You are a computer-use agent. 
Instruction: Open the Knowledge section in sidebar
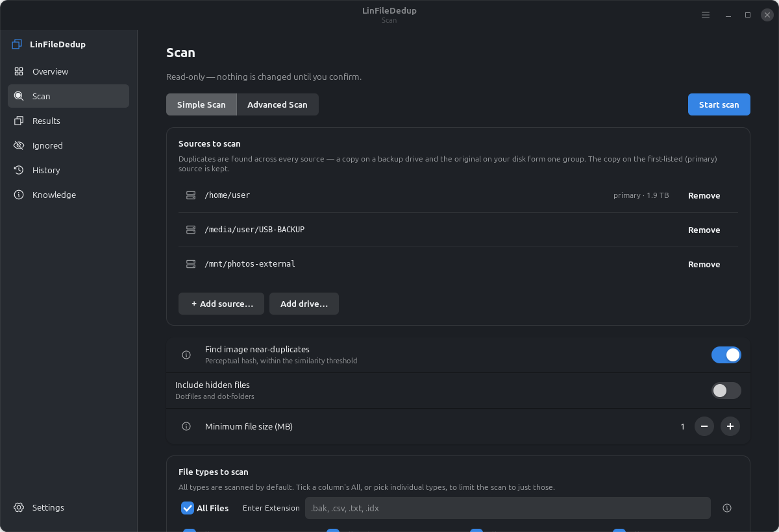click(x=68, y=195)
